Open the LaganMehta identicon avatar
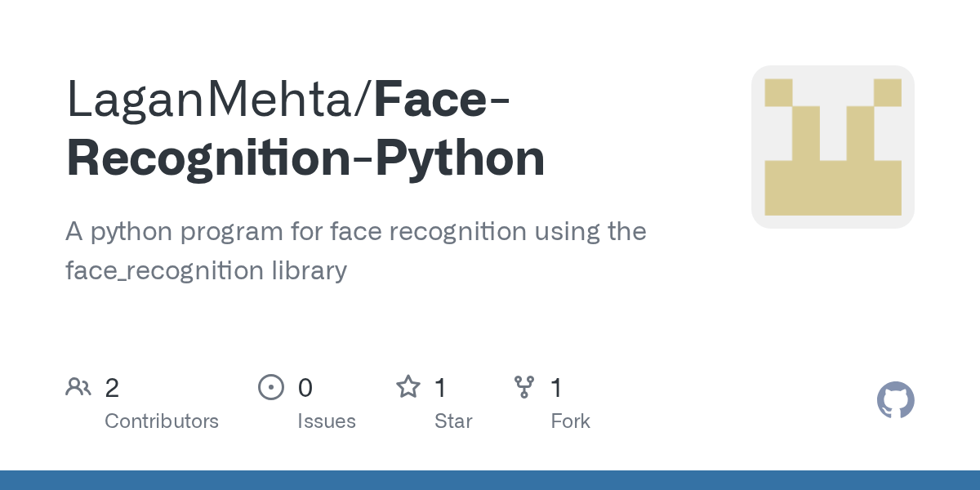This screenshot has width=980, height=490. point(833,147)
